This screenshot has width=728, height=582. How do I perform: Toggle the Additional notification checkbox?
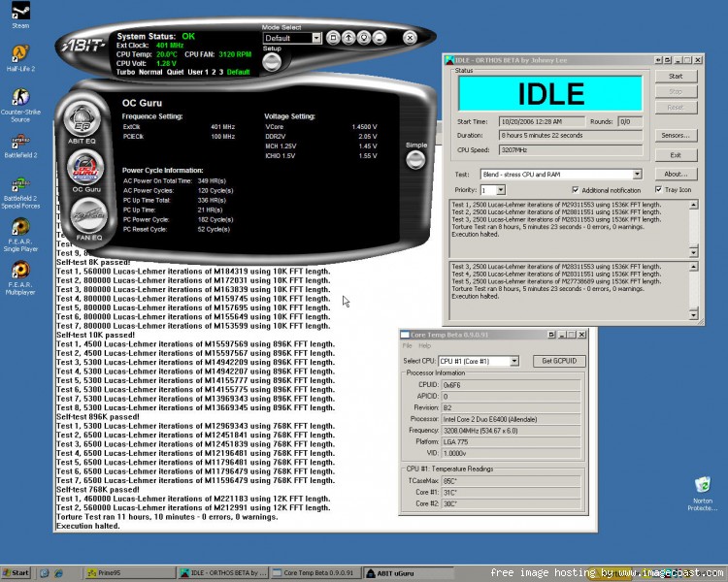pyautogui.click(x=576, y=190)
